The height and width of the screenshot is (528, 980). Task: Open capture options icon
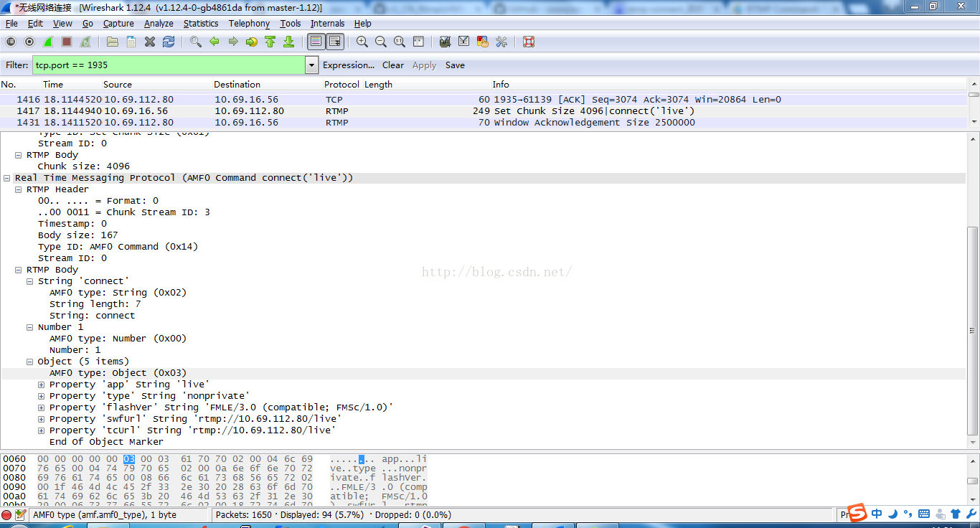point(29,42)
